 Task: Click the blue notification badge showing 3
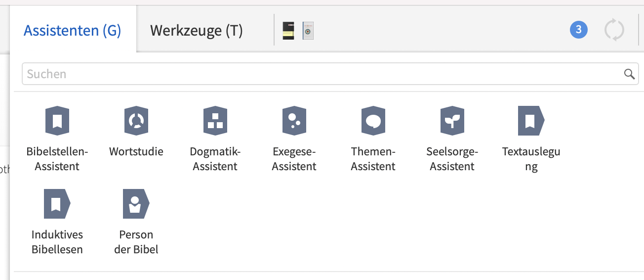(x=579, y=30)
